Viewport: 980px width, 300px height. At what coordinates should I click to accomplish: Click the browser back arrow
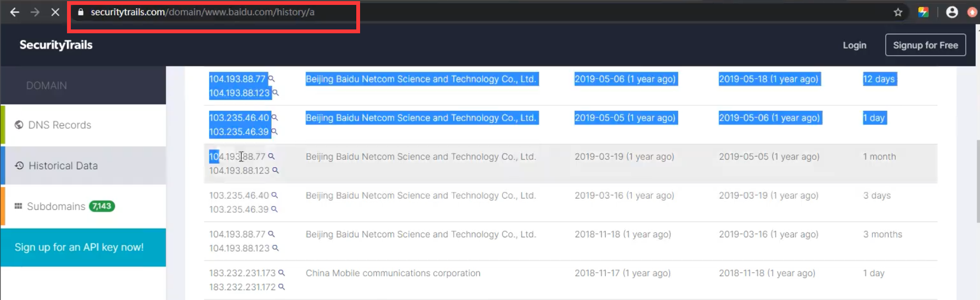pos(15,12)
